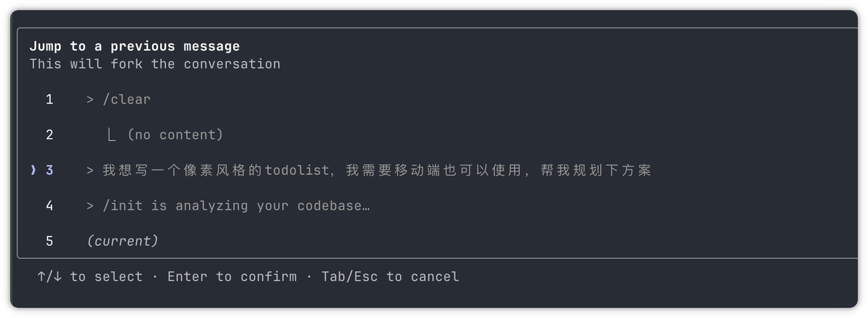Pick the "(current)" entry
Viewport: 868px width, 318px height.
123,241
